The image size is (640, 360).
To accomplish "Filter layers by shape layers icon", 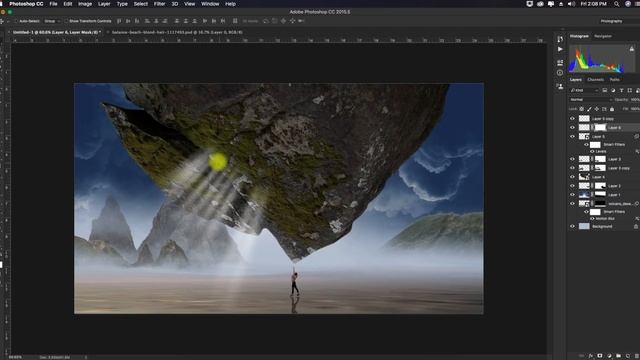I will [x=630, y=90].
